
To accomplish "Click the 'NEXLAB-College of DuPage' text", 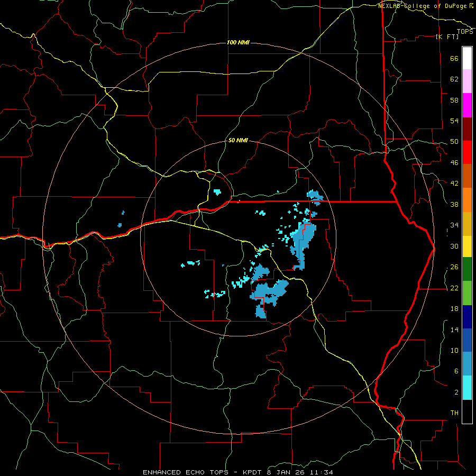I will click(423, 6).
